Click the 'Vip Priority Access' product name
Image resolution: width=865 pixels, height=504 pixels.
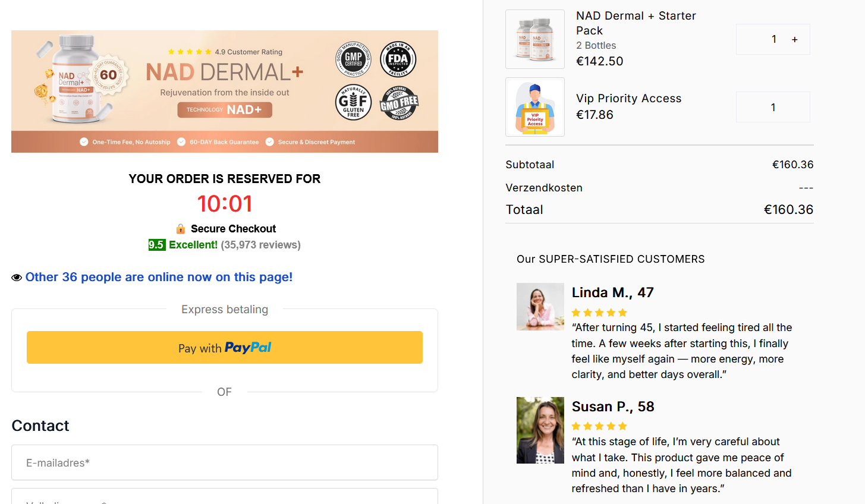pos(629,99)
